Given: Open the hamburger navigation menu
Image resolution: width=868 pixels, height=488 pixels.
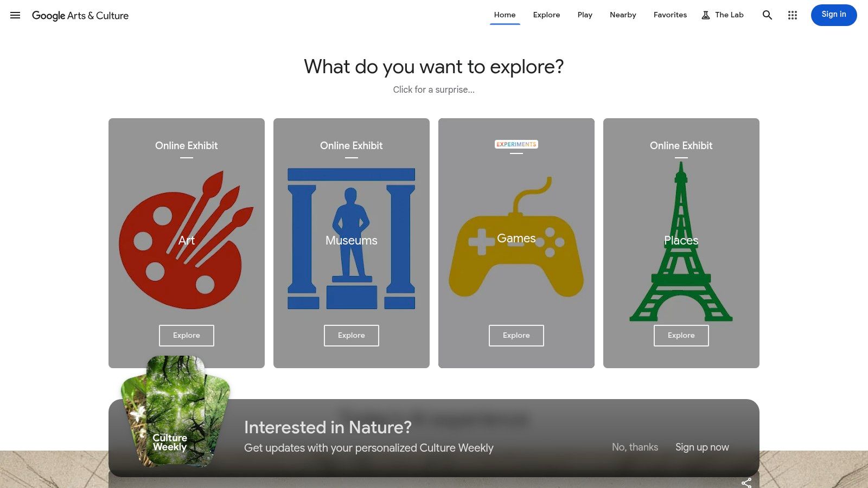Looking at the screenshot, I should point(15,15).
